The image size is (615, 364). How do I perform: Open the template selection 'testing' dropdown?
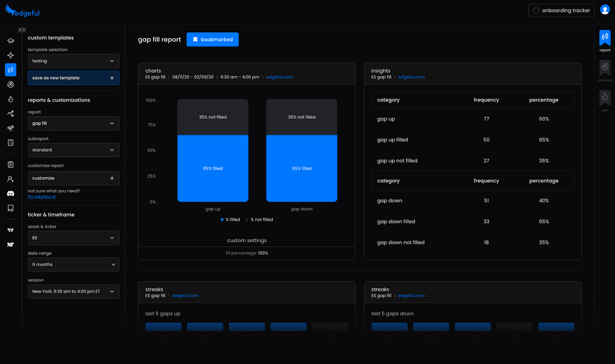click(73, 61)
